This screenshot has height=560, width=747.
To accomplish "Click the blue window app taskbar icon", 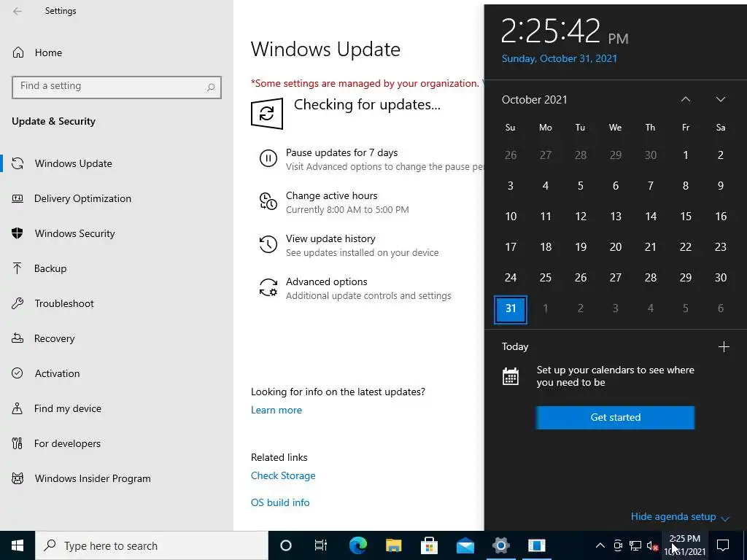I will 536,545.
